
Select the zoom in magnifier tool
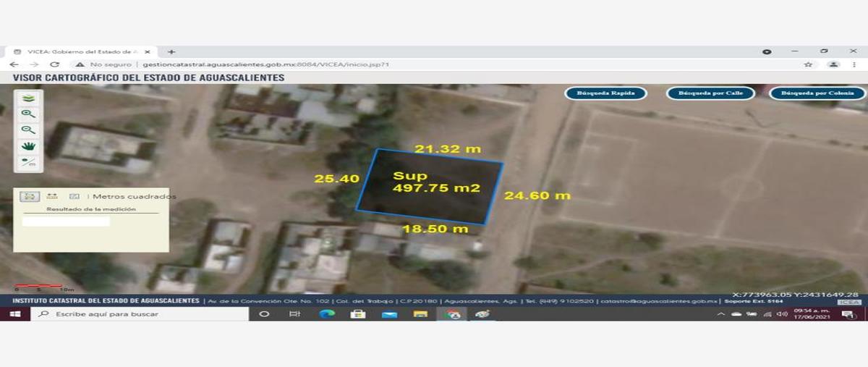[x=28, y=114]
